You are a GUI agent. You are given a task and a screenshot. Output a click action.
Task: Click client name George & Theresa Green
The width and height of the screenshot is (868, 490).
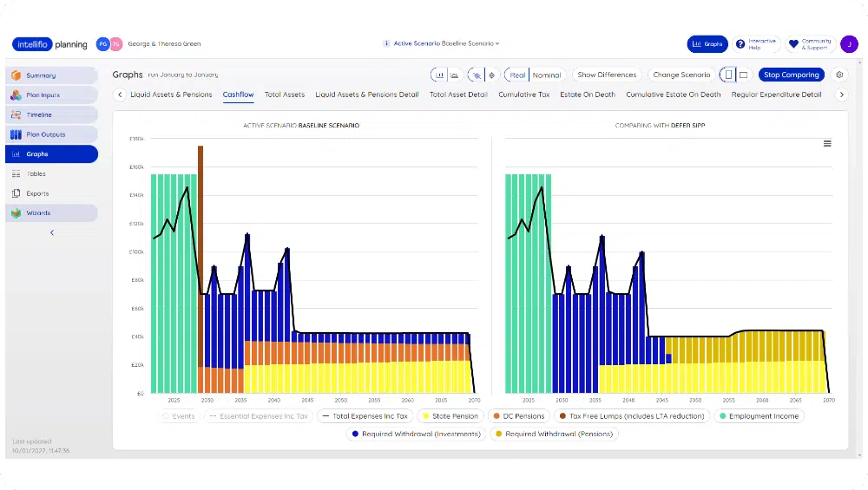(x=164, y=43)
